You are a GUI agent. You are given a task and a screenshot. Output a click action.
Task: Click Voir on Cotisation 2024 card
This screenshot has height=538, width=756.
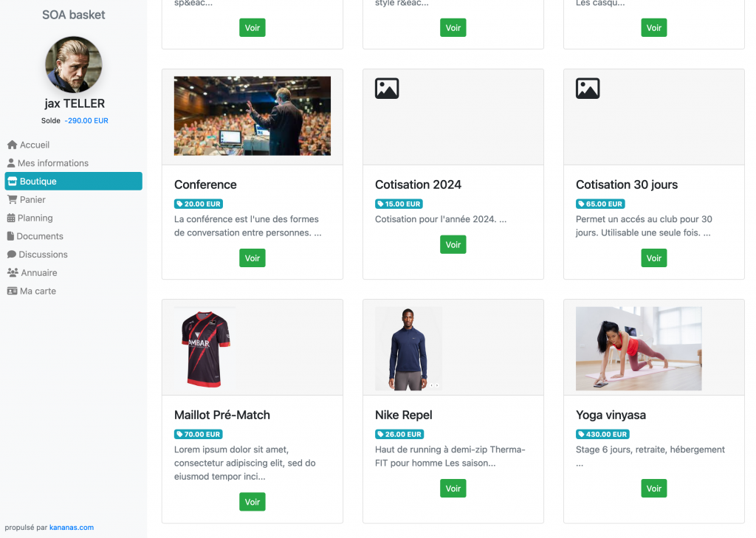pos(453,244)
